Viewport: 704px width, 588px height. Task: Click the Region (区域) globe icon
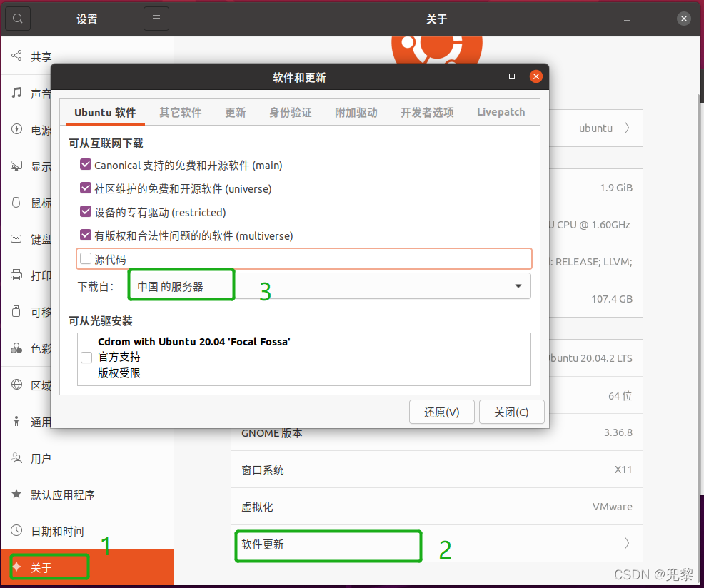[x=16, y=385]
